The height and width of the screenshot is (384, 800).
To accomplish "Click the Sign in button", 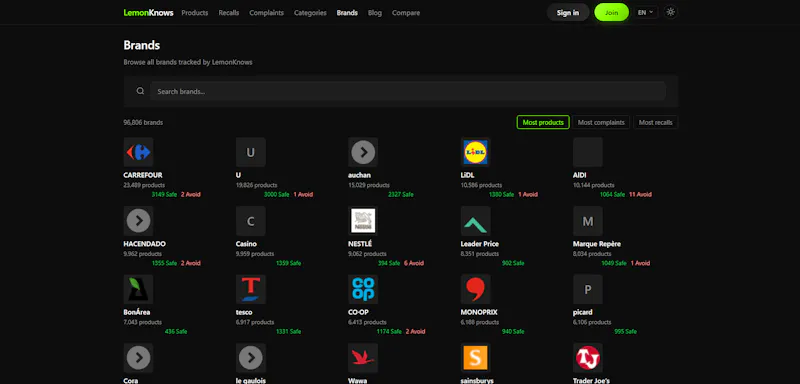I will [568, 13].
